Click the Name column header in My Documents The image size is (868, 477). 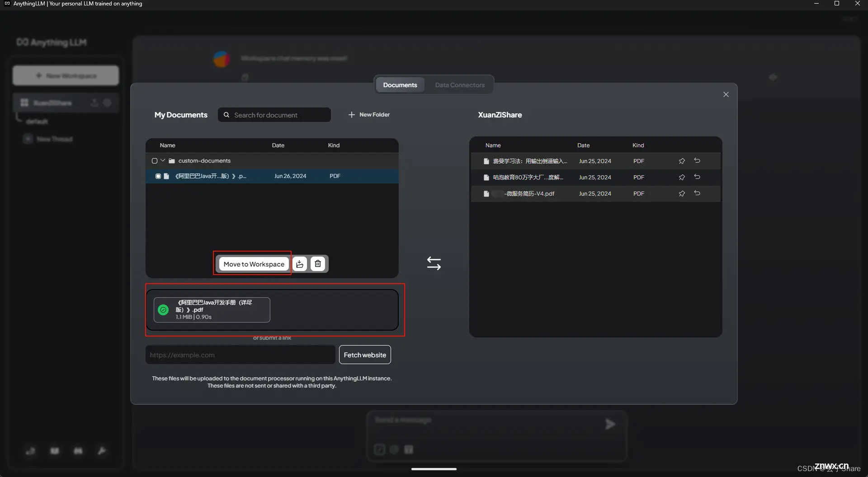167,145
